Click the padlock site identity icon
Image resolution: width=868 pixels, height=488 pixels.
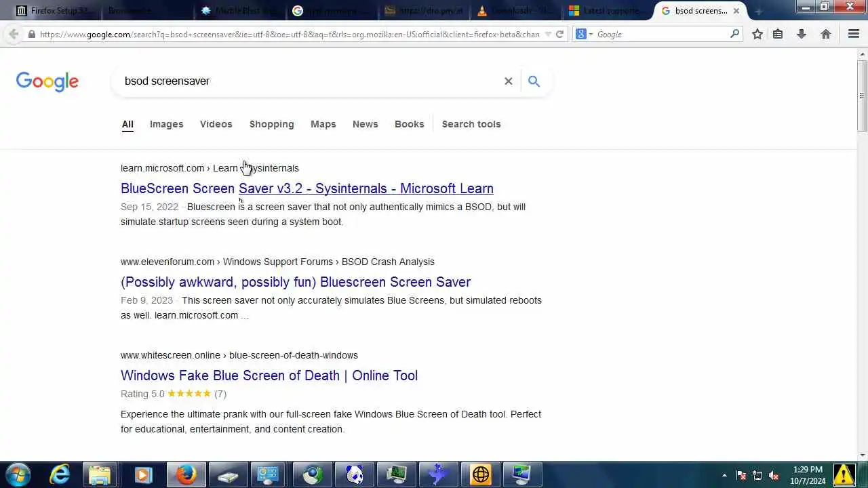tap(31, 34)
